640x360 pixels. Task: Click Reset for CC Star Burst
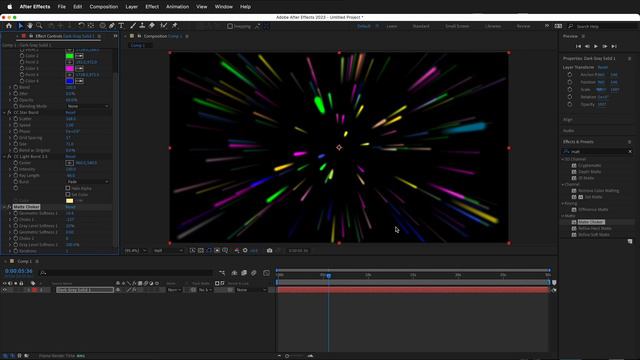[x=70, y=112]
